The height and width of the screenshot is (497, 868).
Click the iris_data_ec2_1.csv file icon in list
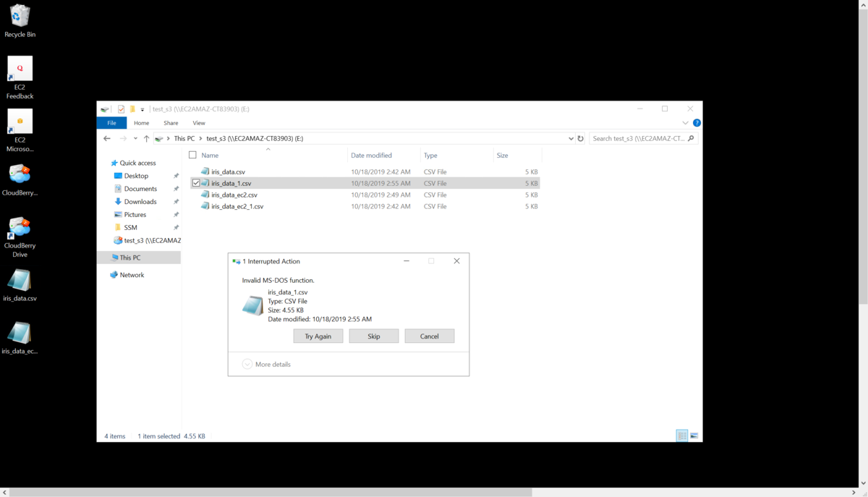pyautogui.click(x=205, y=206)
